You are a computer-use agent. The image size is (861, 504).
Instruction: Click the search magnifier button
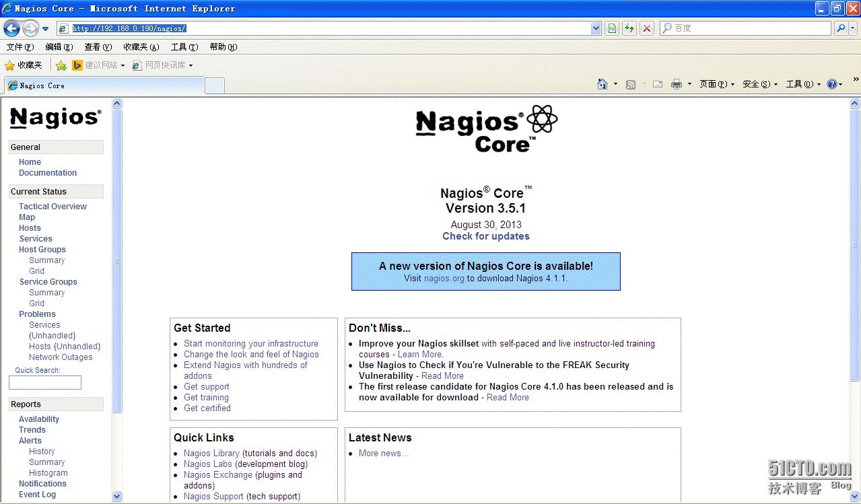point(841,28)
